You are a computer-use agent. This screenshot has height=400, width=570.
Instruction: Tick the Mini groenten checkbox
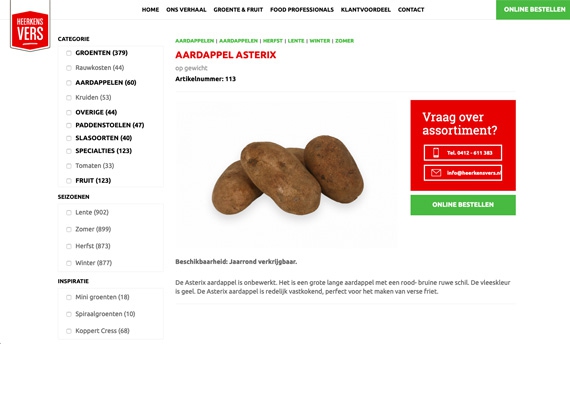[69, 297]
